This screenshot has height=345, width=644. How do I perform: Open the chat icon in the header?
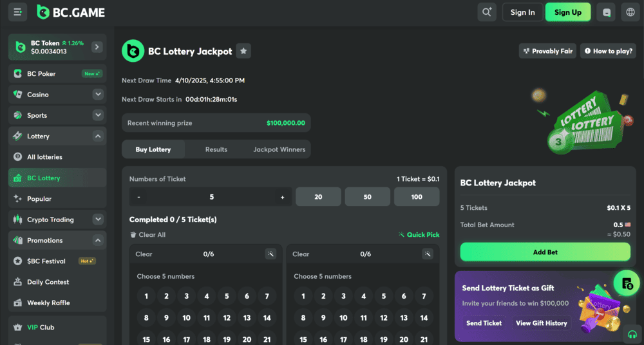pyautogui.click(x=606, y=12)
